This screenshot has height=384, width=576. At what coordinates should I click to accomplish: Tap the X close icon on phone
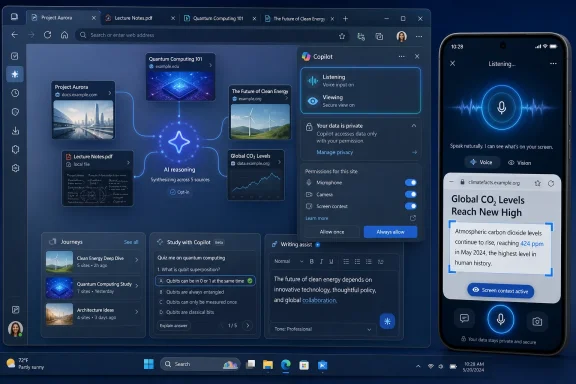453,63
